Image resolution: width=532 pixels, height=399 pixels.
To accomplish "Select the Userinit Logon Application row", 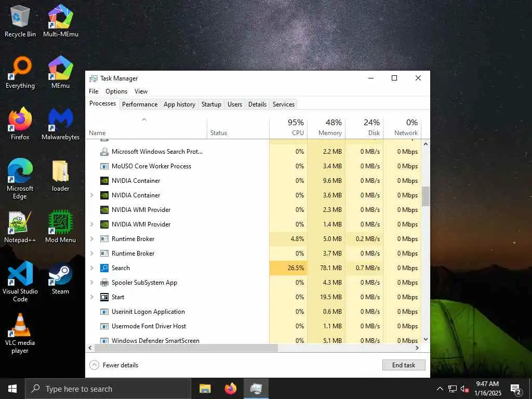I will point(254,312).
